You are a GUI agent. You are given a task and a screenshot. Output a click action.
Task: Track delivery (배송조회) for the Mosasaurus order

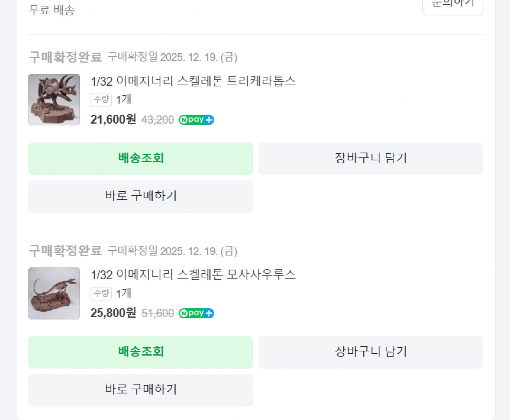pyautogui.click(x=141, y=352)
